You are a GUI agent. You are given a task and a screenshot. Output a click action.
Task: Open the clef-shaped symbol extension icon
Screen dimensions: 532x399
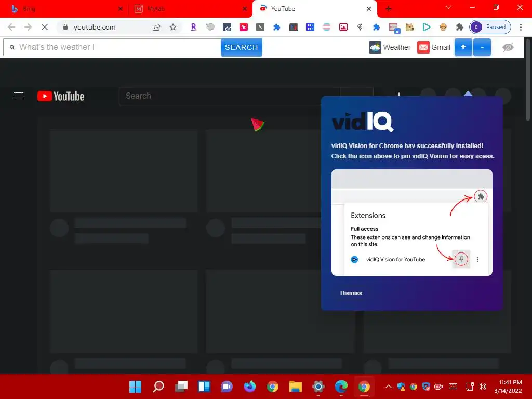click(x=360, y=27)
